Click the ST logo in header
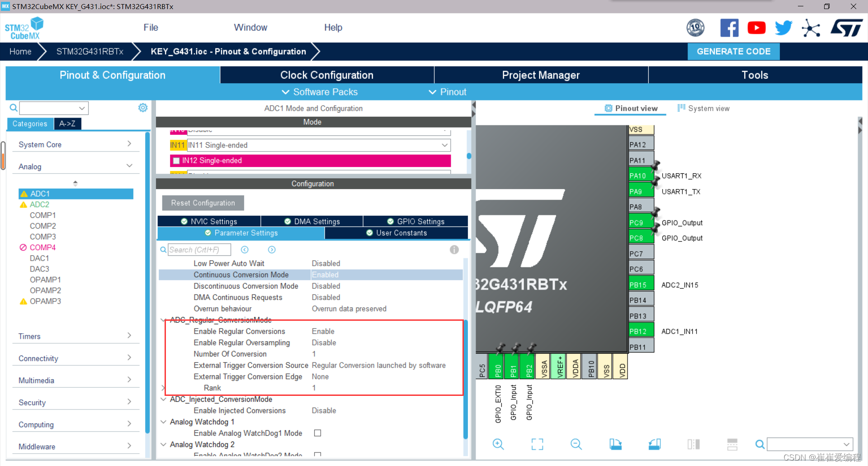The height and width of the screenshot is (466, 868). pos(846,28)
